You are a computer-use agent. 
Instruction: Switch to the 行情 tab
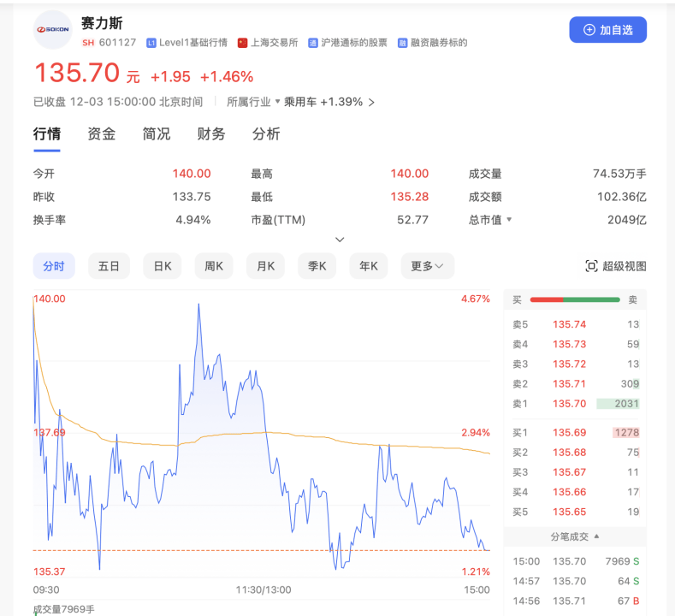tap(47, 133)
